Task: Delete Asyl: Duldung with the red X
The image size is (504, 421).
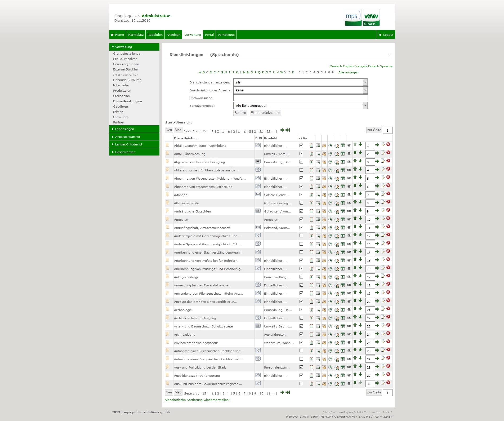Action: pyautogui.click(x=388, y=333)
